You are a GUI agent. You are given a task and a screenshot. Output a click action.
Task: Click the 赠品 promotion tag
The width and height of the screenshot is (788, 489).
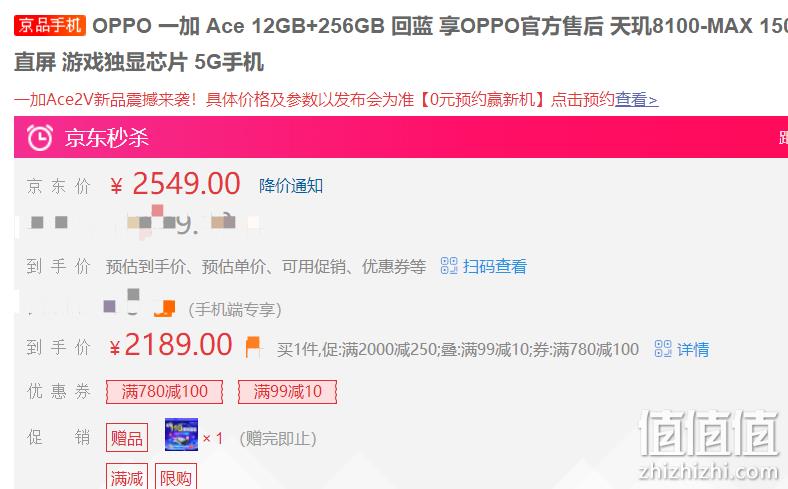(x=127, y=438)
